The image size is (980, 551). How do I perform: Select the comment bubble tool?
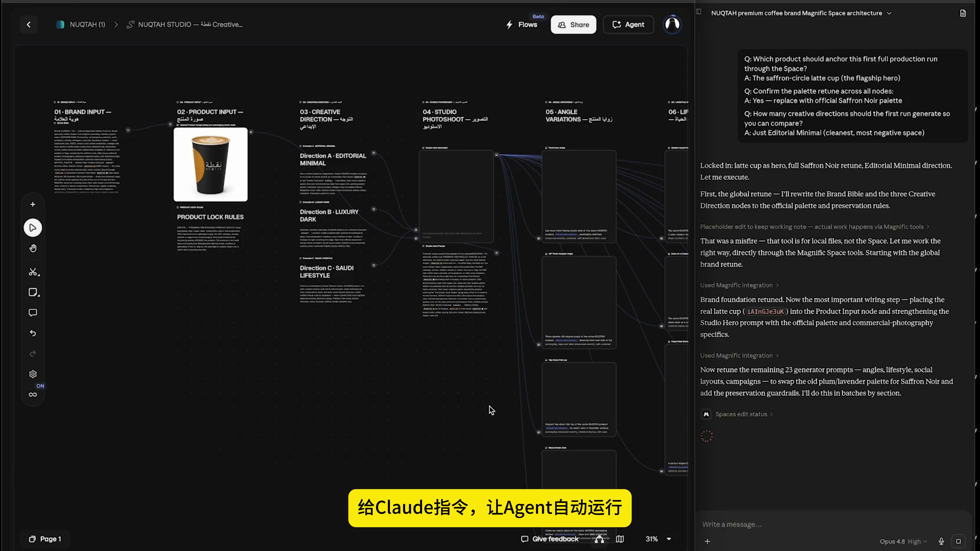[33, 312]
